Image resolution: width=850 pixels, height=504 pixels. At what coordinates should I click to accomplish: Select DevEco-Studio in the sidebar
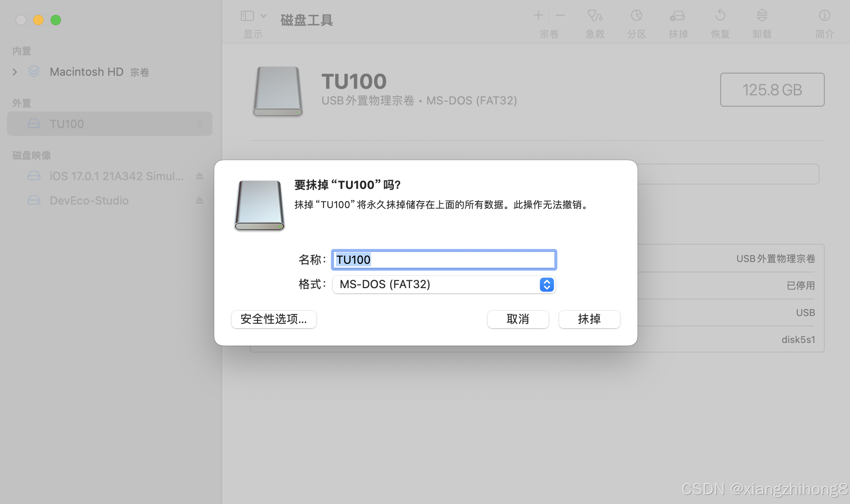(89, 201)
